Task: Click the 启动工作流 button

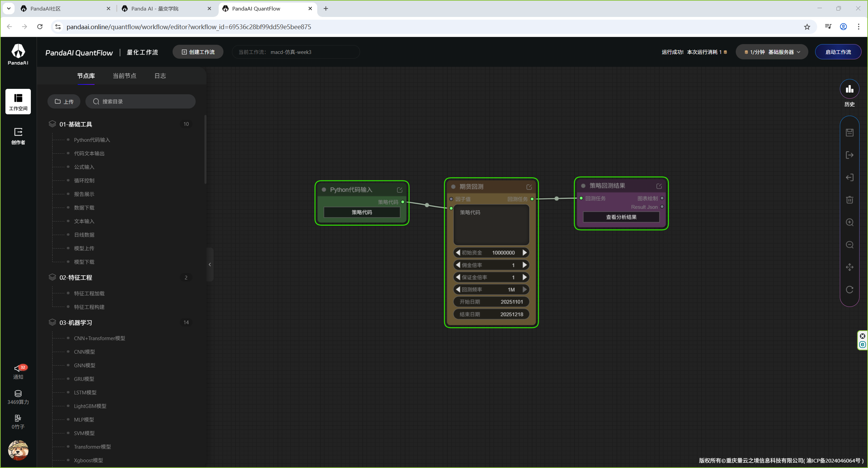Action: coord(838,52)
